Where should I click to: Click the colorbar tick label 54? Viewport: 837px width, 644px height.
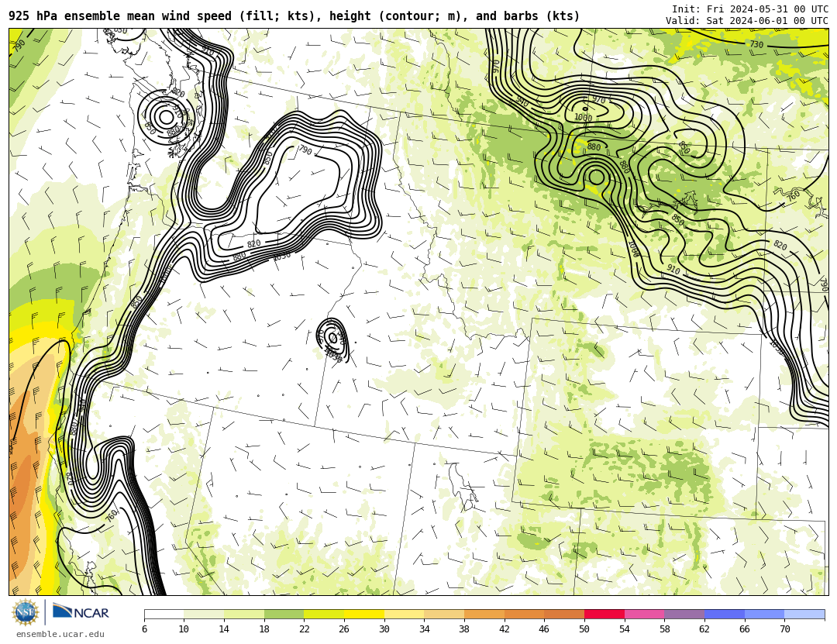pos(624,629)
